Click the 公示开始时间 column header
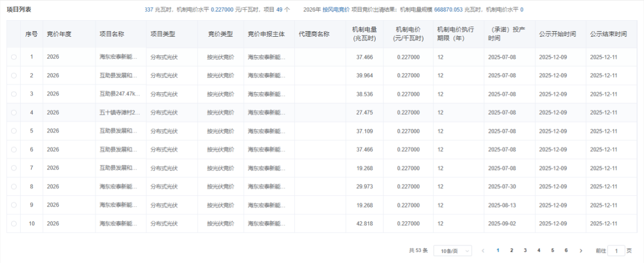Viewport: 644px width, 263px height. coord(557,34)
